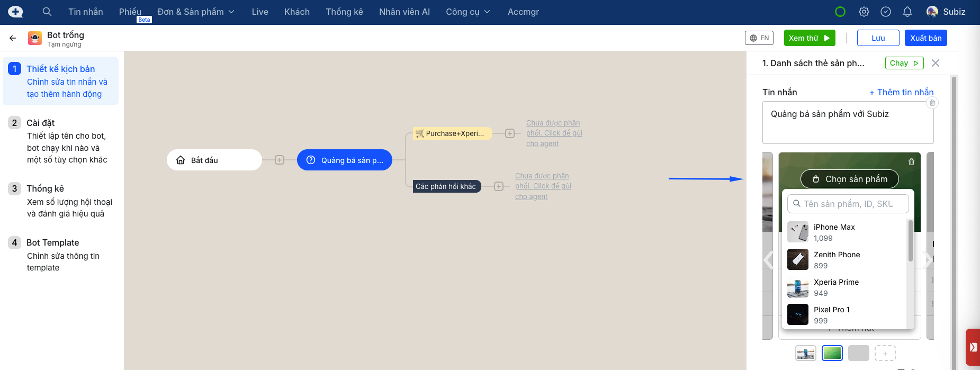Open the notifications bell

(907, 12)
